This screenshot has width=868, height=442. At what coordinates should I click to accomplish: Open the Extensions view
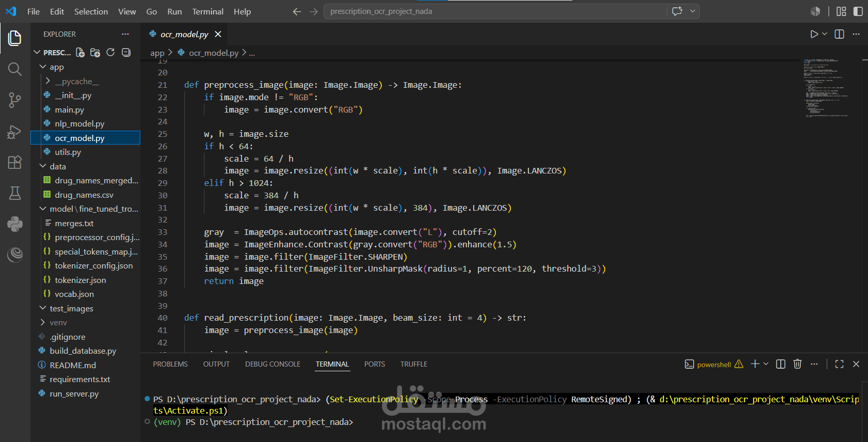[15, 162]
